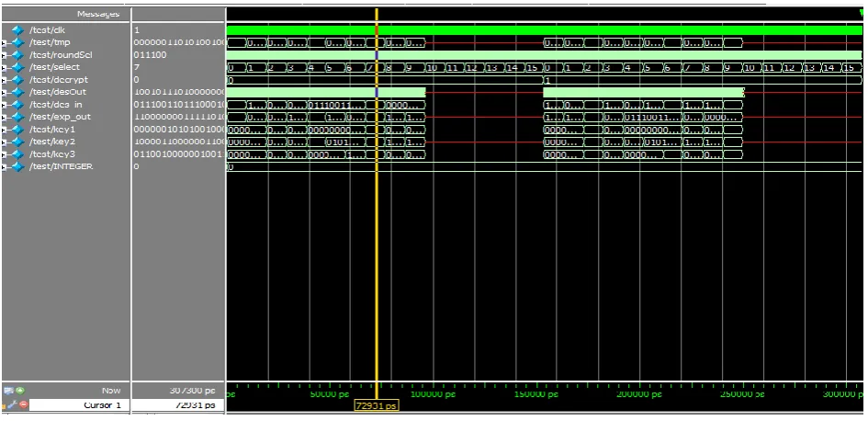Viewport: 868px width, 421px height.
Task: Click the green clk waveform trace
Action: point(544,30)
